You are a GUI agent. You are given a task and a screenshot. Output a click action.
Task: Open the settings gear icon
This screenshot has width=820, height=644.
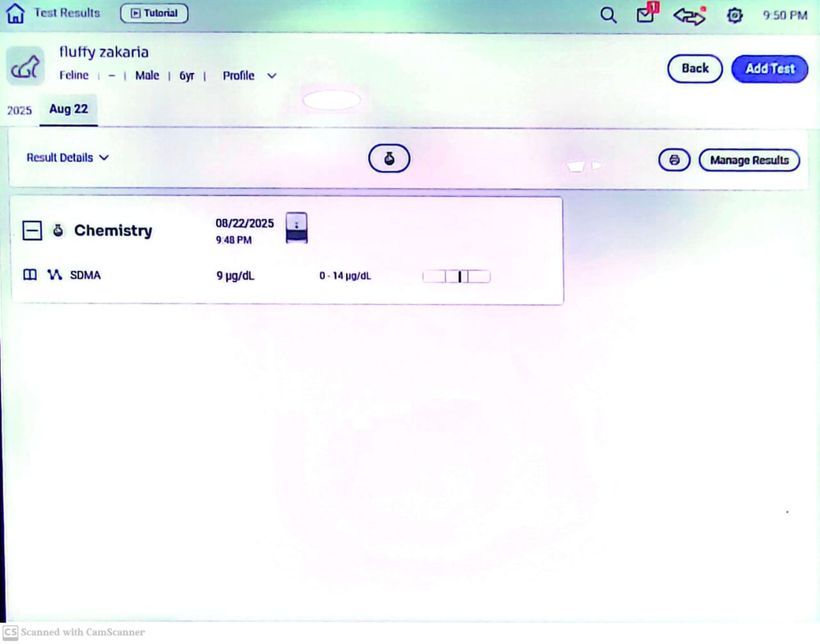coord(735,15)
